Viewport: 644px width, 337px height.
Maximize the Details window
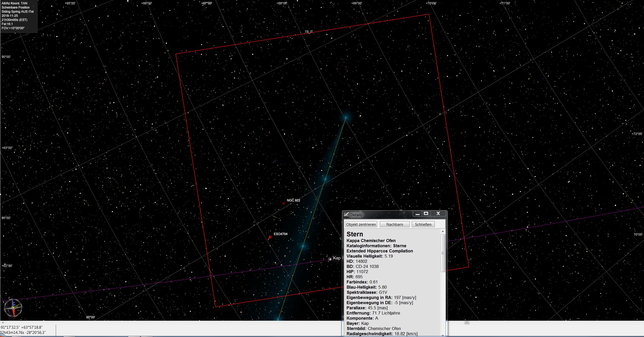[426, 214]
